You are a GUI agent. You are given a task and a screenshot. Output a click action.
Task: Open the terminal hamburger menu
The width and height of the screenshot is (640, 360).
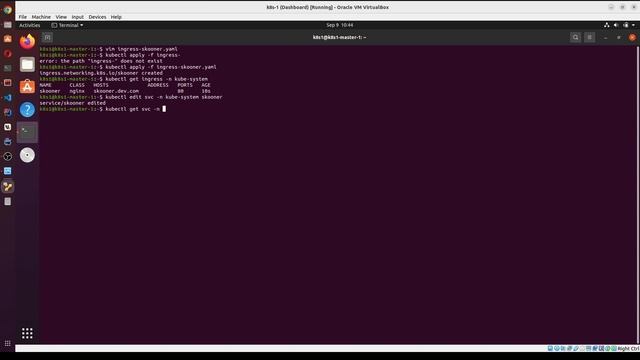(x=589, y=38)
